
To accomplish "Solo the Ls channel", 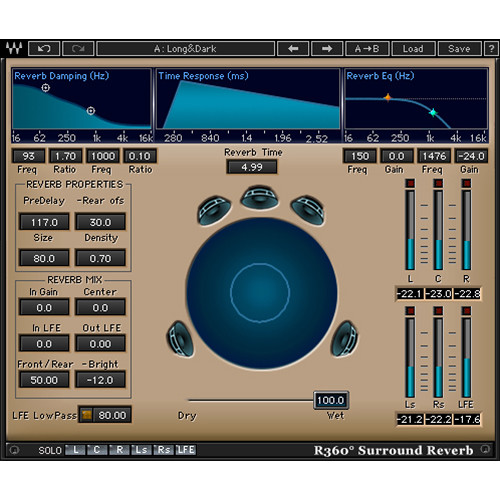I will [x=141, y=450].
